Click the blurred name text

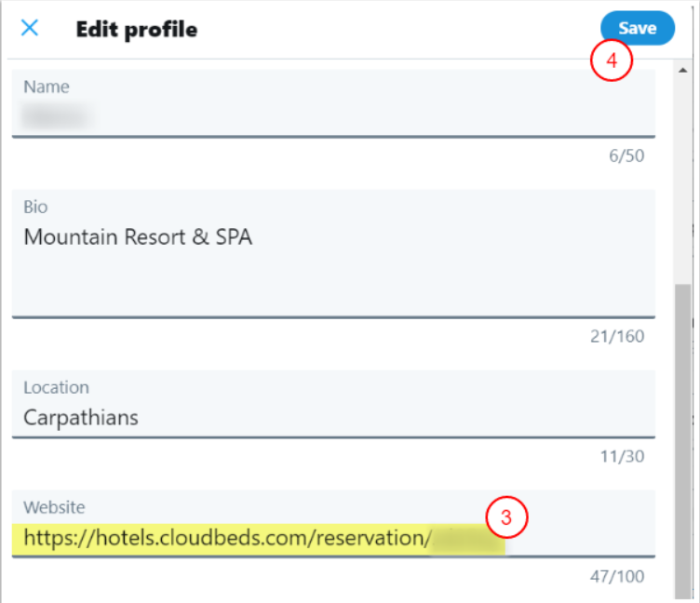54,115
